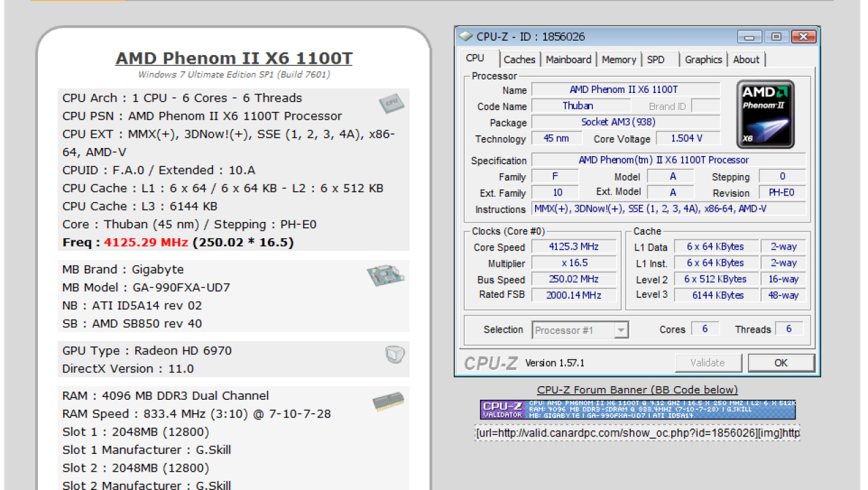Click the Package field Socket AM3 (938)

coord(626,122)
